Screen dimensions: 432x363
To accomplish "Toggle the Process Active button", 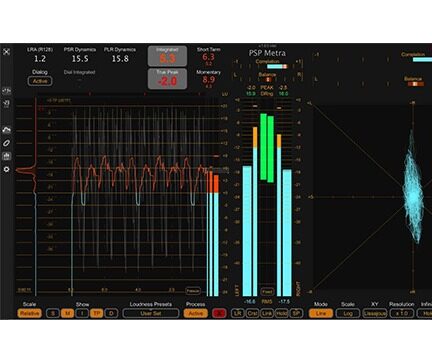I will click(x=196, y=313).
